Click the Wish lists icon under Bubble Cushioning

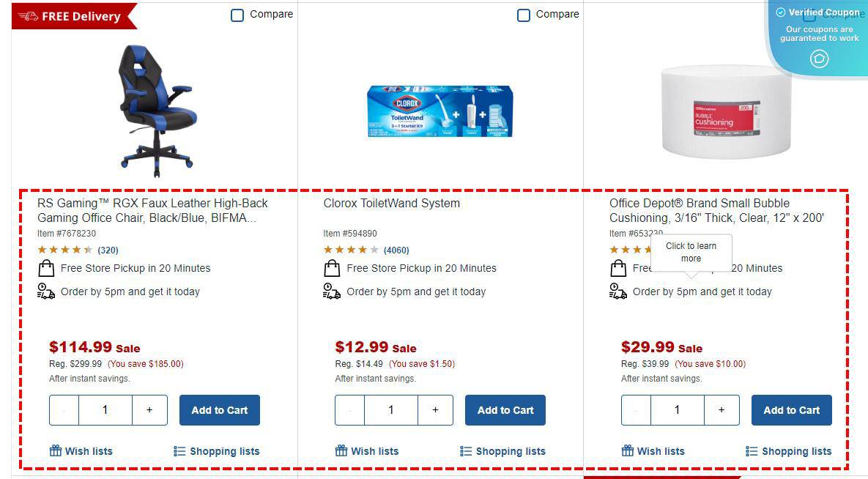(x=627, y=450)
